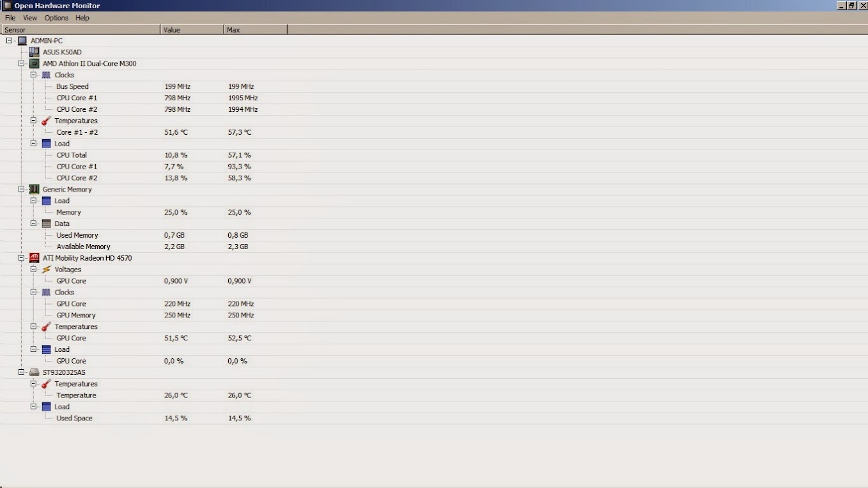Click the Load icon under Generic Memory

[46, 201]
